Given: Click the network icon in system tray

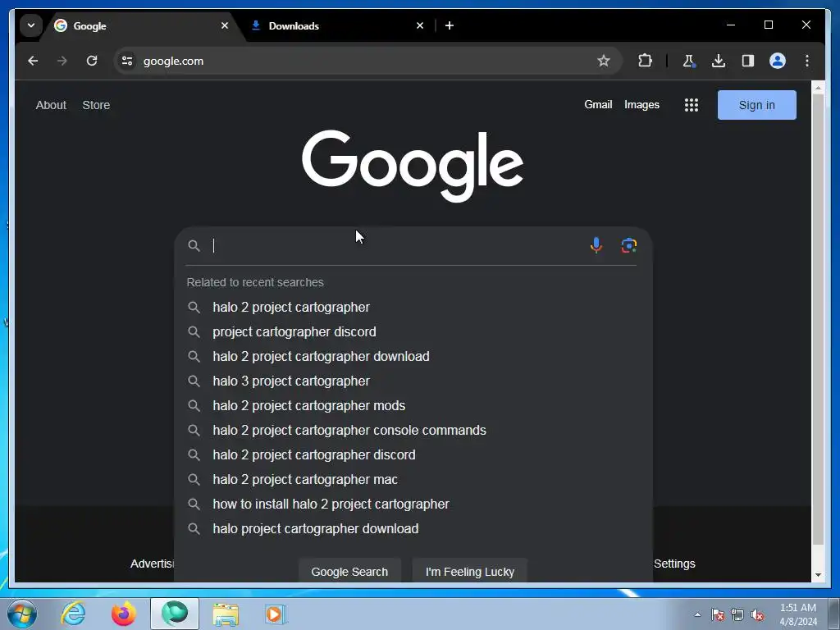Looking at the screenshot, I should point(737,615).
